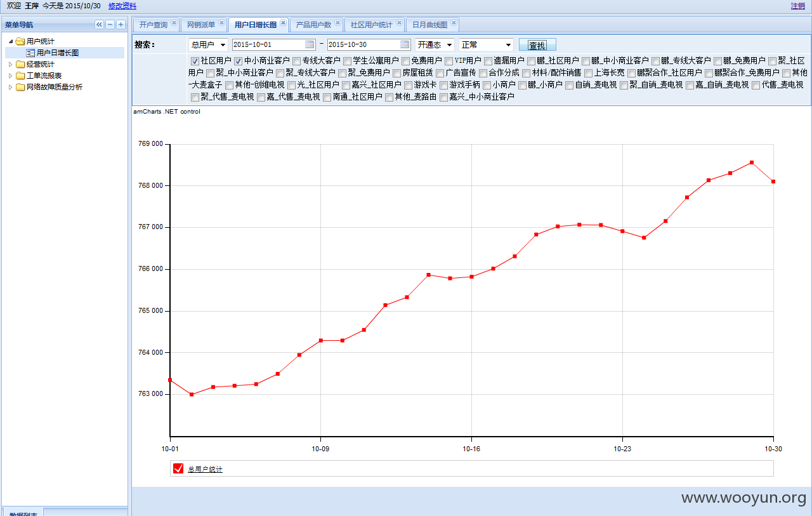Close the 社区用户统计 tab

pyautogui.click(x=398, y=23)
